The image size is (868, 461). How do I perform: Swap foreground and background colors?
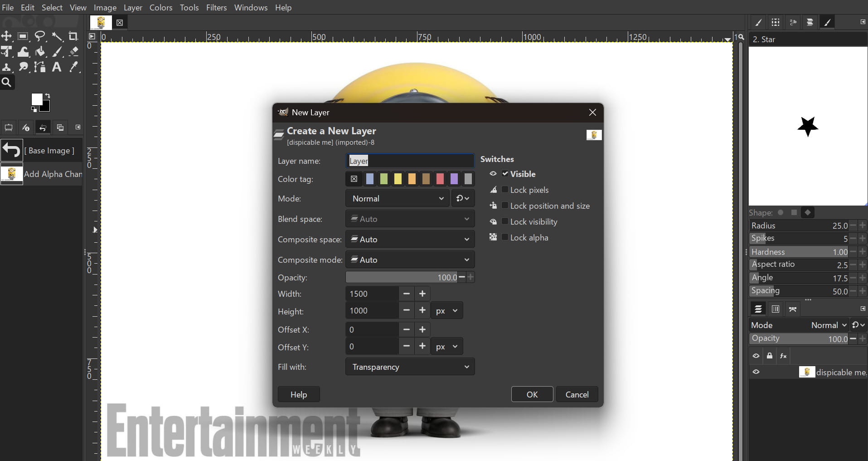click(x=47, y=96)
